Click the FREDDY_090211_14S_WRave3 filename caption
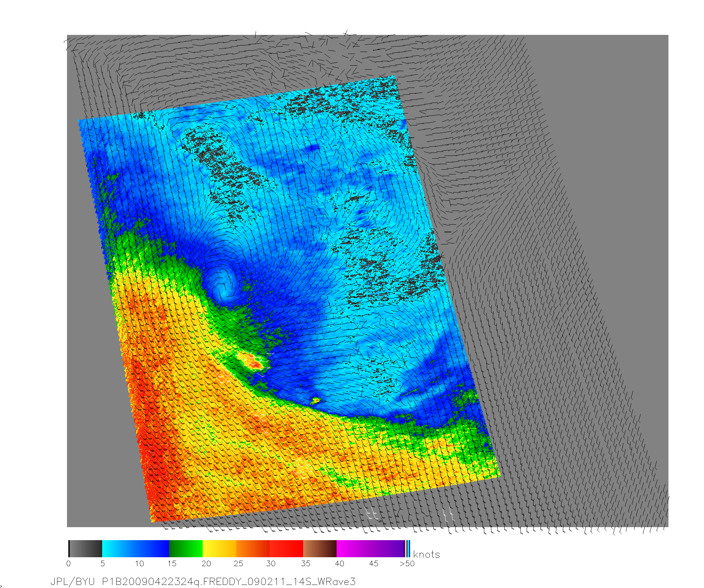Image resolution: width=704 pixels, height=588 pixels. pos(279,582)
